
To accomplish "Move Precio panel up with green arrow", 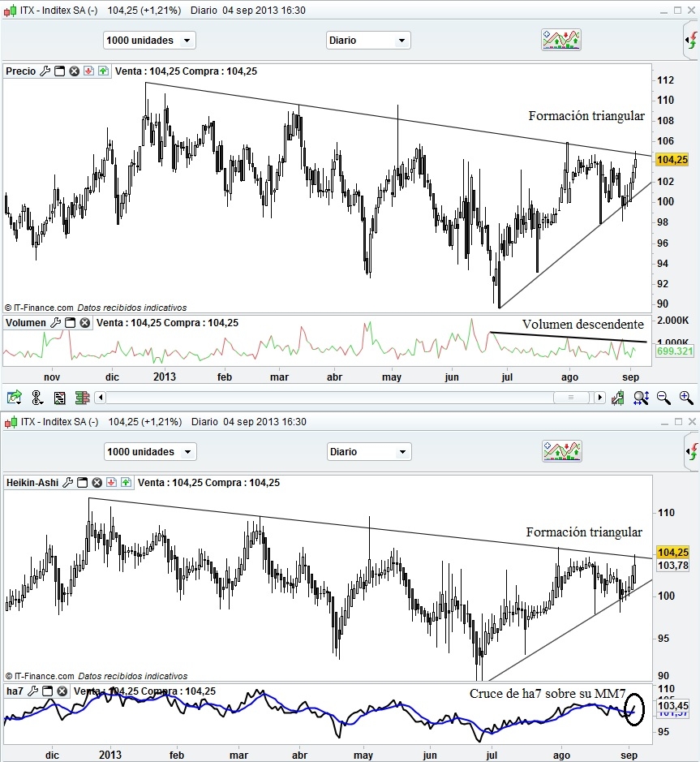I will pyautogui.click(x=103, y=71).
